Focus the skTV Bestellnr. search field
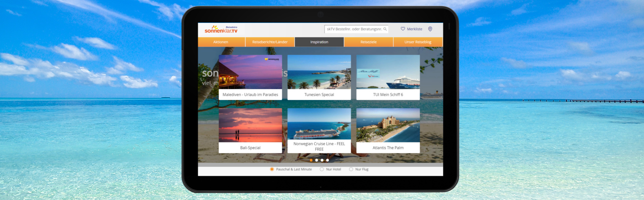 [x=353, y=29]
